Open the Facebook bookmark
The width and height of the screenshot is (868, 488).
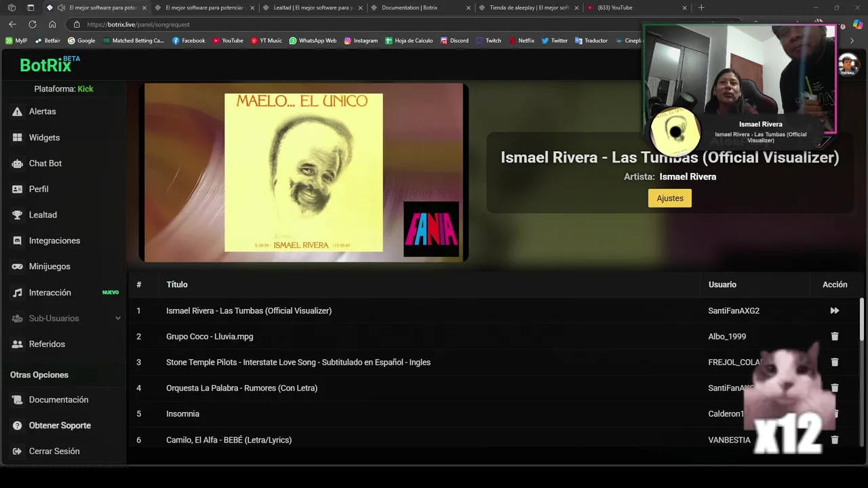(x=189, y=41)
